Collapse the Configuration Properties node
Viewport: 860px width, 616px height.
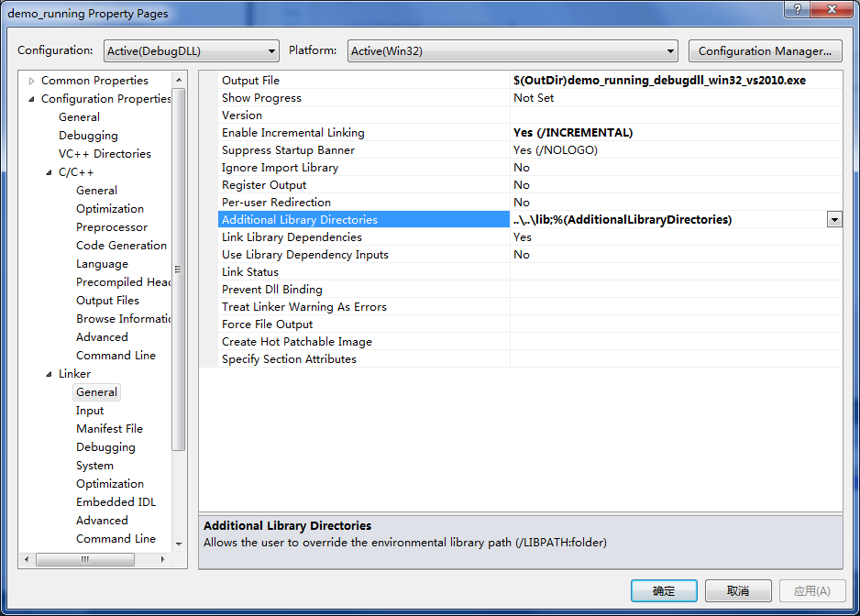32,99
